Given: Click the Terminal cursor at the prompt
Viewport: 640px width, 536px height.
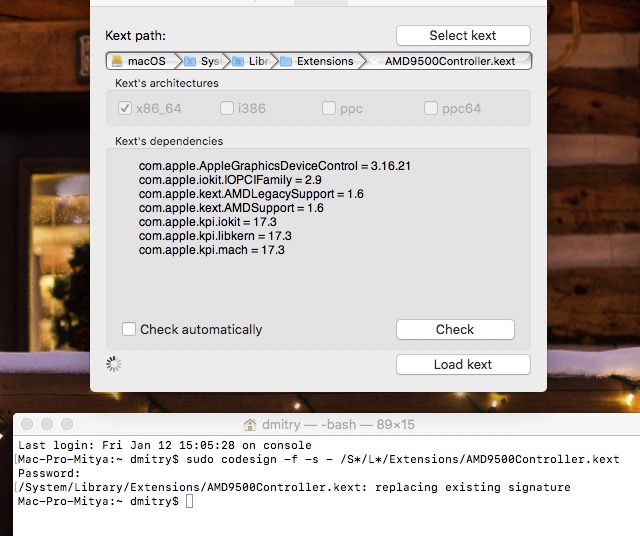Looking at the screenshot, I should (x=189, y=501).
